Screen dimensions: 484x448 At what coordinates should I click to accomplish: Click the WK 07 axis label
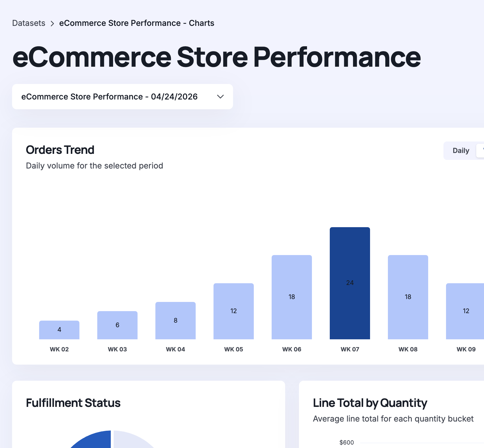click(x=350, y=349)
